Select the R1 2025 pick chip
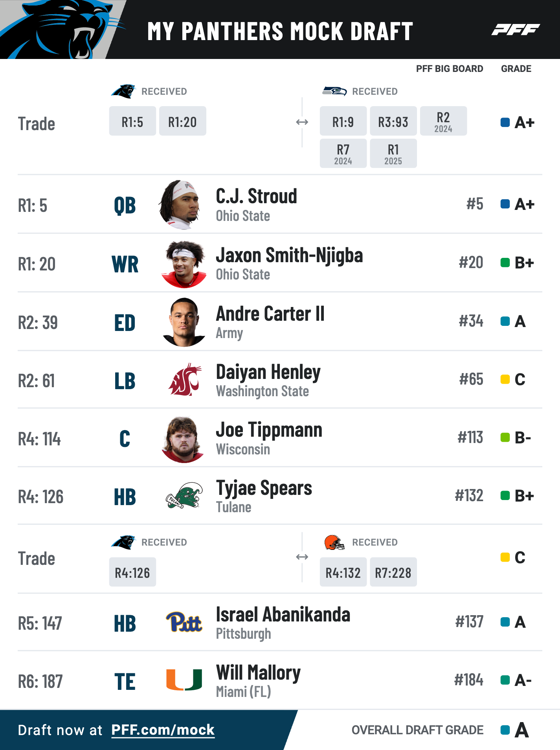 [x=393, y=153]
